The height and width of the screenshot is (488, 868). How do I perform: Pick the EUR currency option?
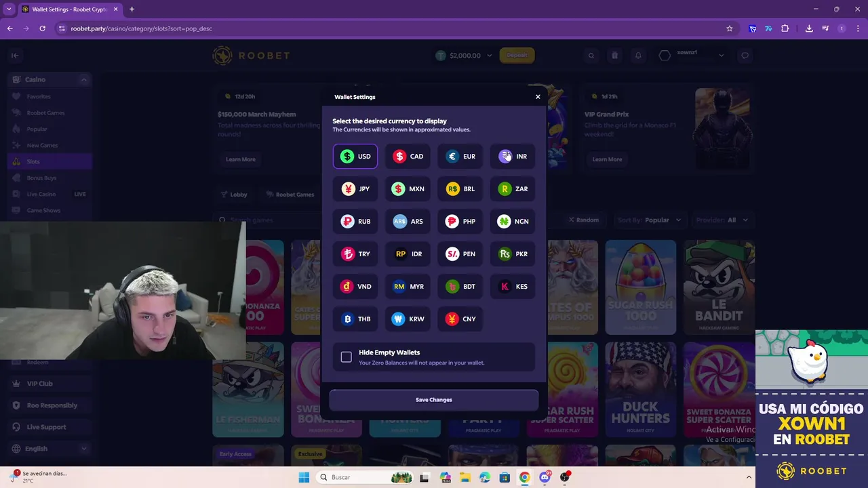click(460, 157)
